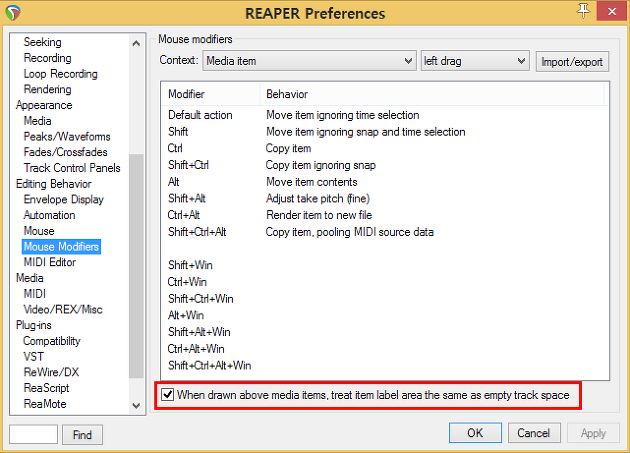Select MIDI Editor in the tree
Screen dimensions: 630x453
tap(50, 262)
